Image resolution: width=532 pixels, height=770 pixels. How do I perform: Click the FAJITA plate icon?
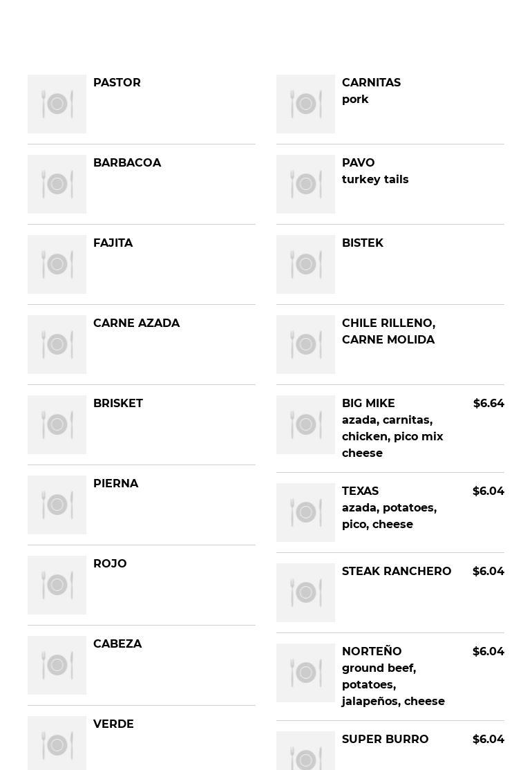57,264
